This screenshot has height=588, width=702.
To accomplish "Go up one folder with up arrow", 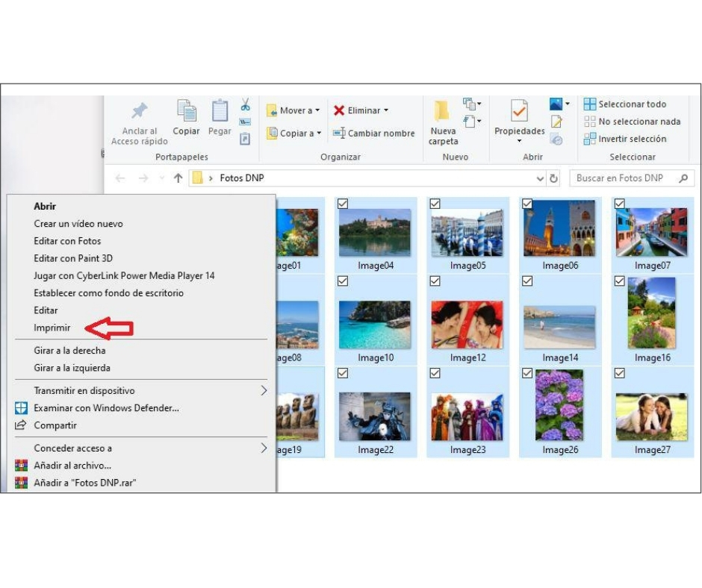I will tap(178, 178).
